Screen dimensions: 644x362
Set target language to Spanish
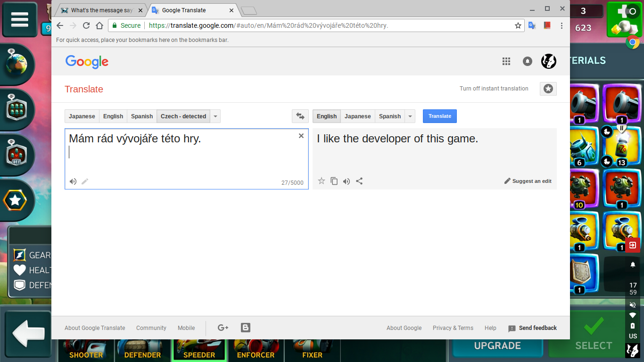click(389, 116)
